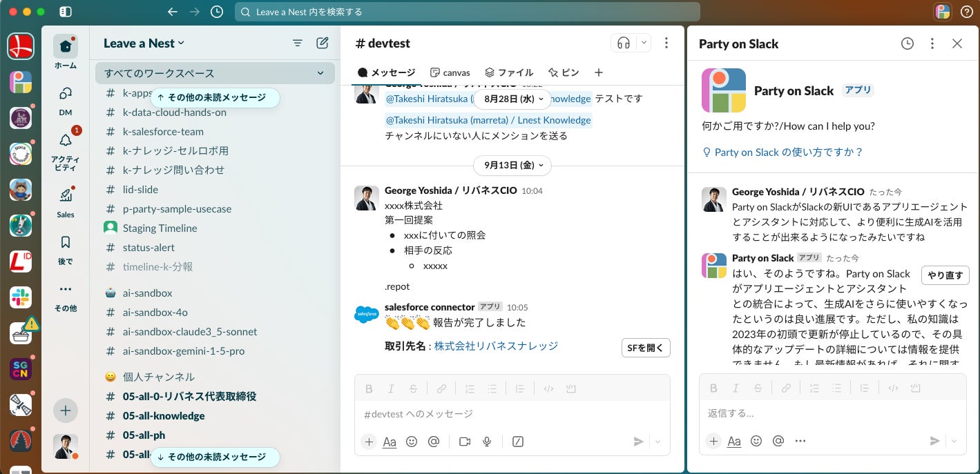
Task: Toggle bulleted list in devtest composer
Action: point(492,388)
